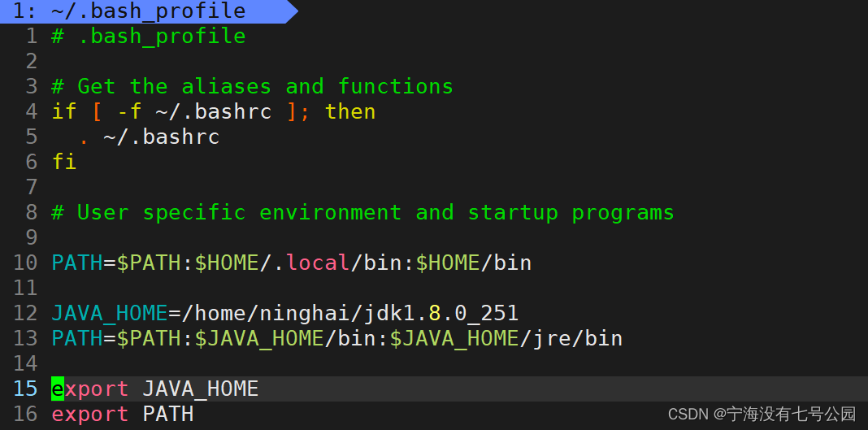Click line number 11 in the gutter
Image resolution: width=868 pixels, height=430 pixels.
coord(25,288)
